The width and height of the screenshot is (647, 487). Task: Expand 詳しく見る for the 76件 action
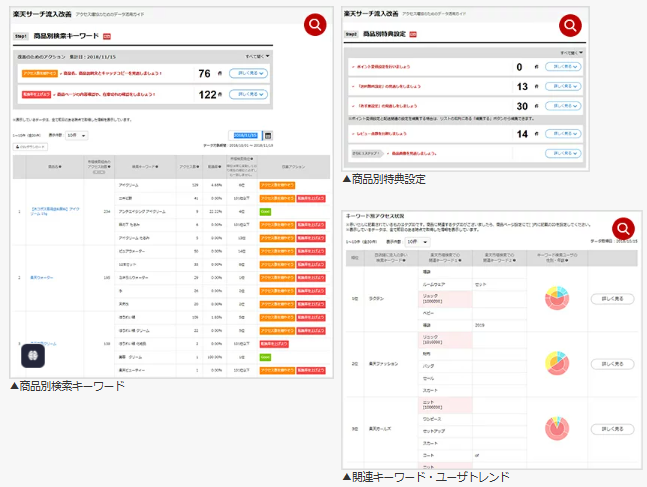point(248,73)
